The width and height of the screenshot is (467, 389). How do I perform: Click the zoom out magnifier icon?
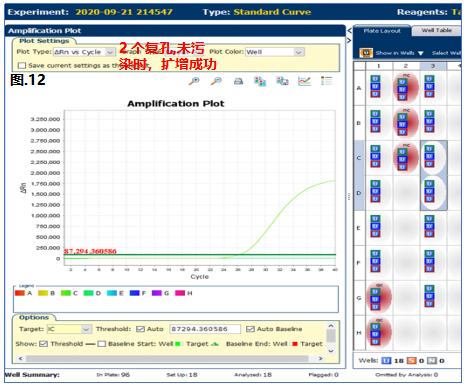(216, 81)
